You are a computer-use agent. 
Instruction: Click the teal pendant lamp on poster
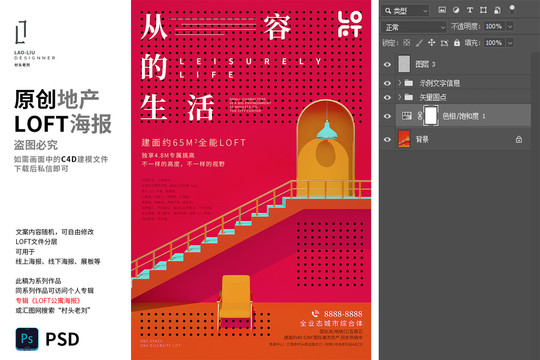326,130
